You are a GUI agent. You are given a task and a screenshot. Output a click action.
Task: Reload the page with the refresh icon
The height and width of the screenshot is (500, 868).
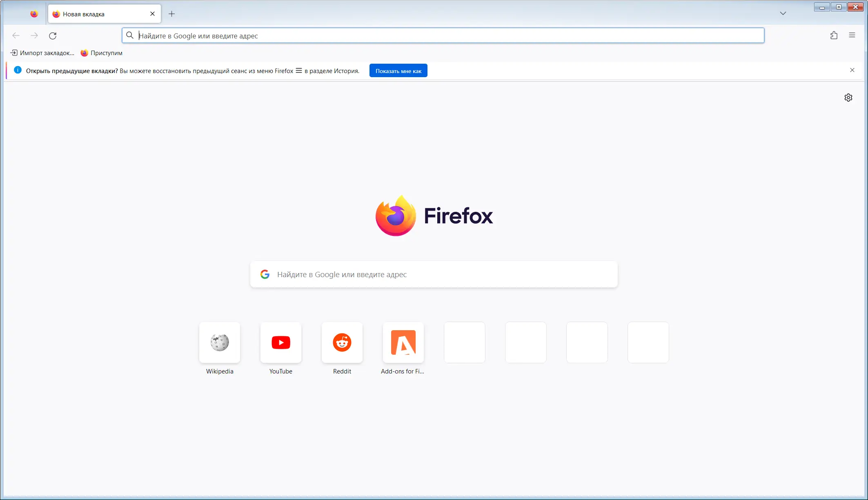[53, 36]
